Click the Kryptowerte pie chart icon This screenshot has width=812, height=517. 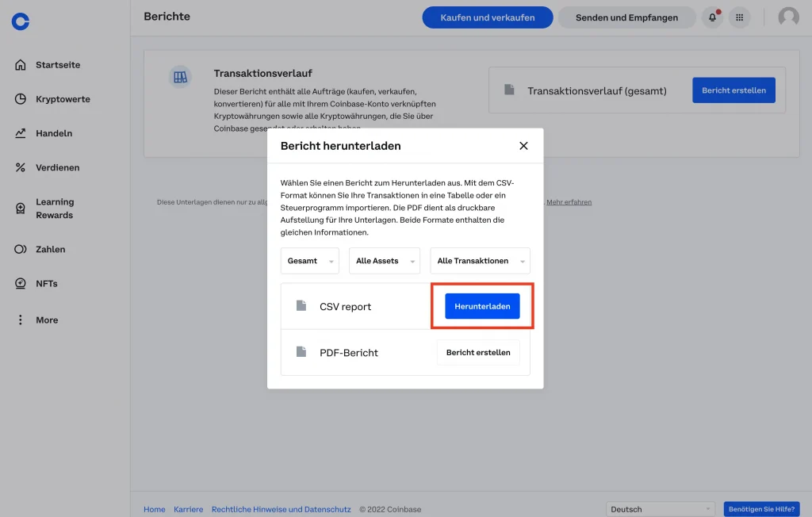click(x=21, y=99)
